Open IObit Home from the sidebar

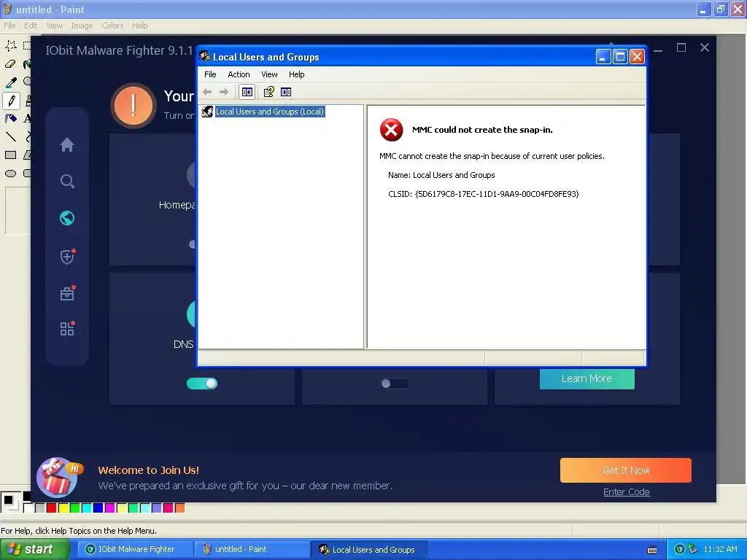pos(67,144)
